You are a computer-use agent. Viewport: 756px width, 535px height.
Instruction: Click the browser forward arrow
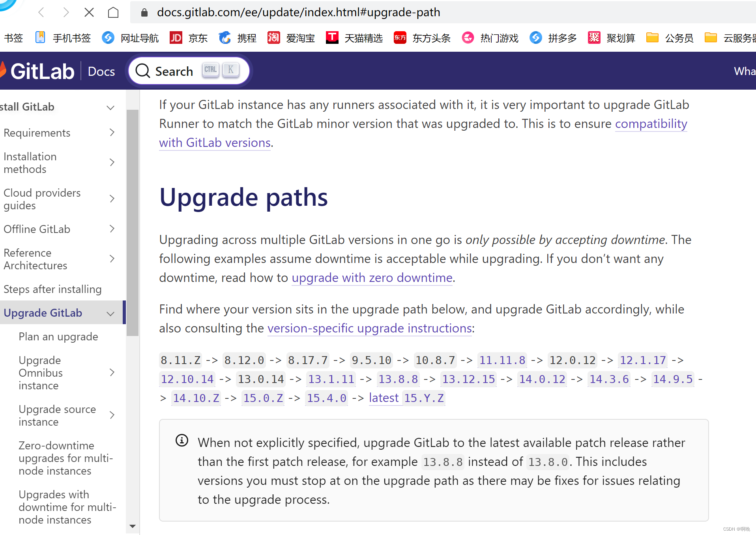tap(65, 13)
